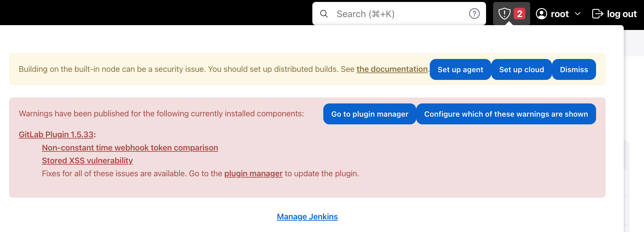Click the 'Warnings have been published' text
The height and width of the screenshot is (232, 644).
point(161,113)
